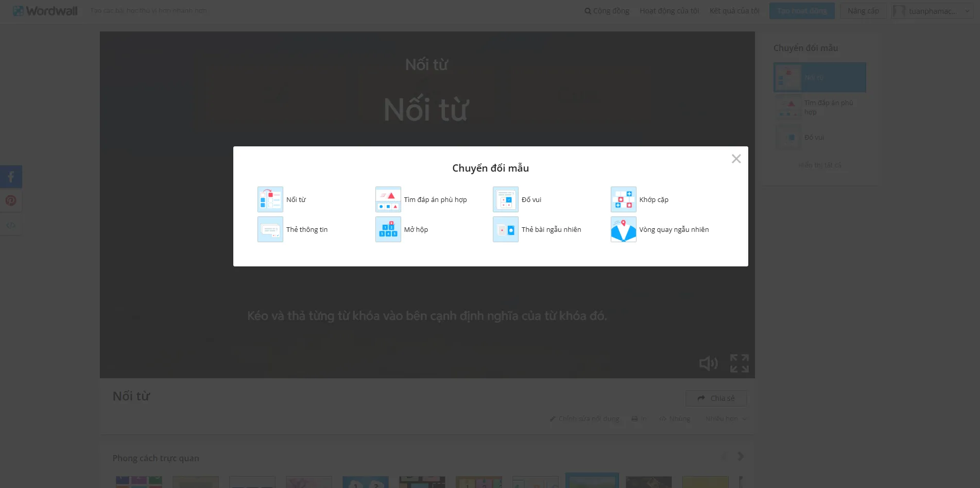The width and height of the screenshot is (980, 488).
Task: Click Chỉnh sửa nội dung link
Action: (x=588, y=418)
